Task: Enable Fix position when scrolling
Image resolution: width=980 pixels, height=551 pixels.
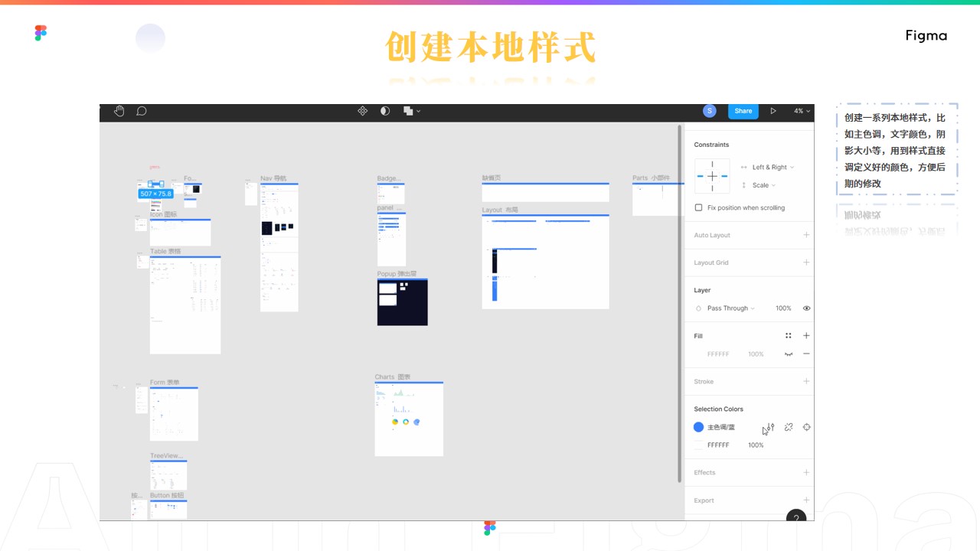Action: click(x=698, y=207)
